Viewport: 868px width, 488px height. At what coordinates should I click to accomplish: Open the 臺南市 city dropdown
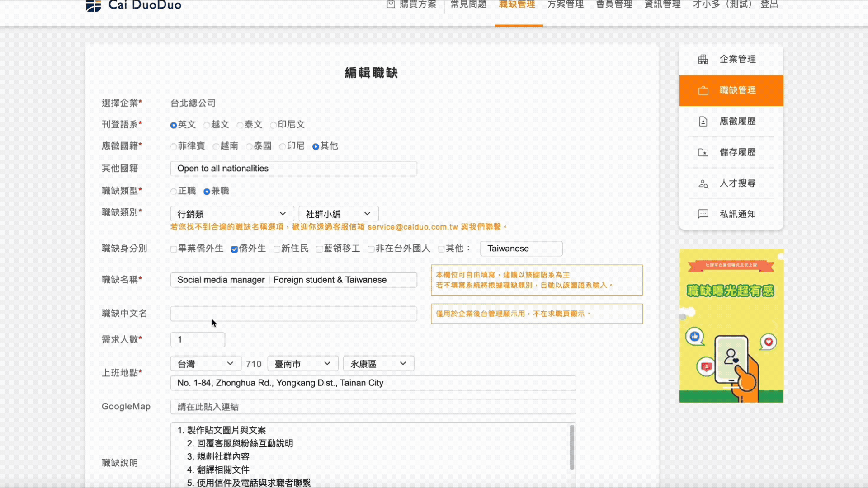[x=303, y=364]
